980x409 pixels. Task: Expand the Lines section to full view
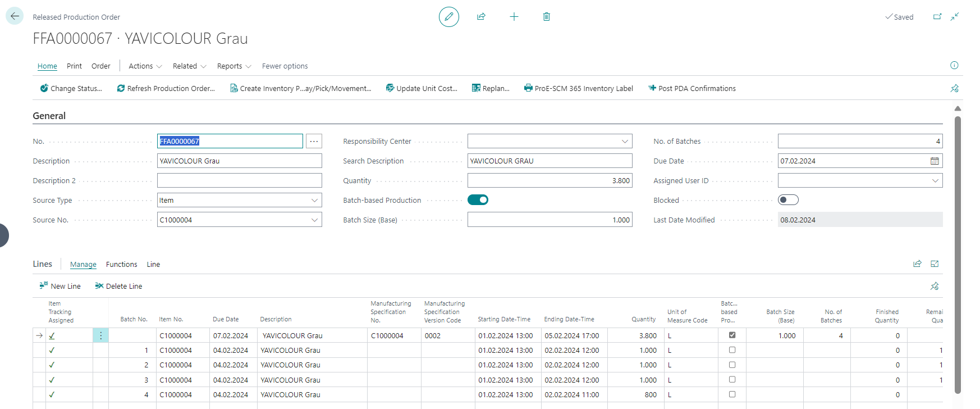[x=935, y=264]
